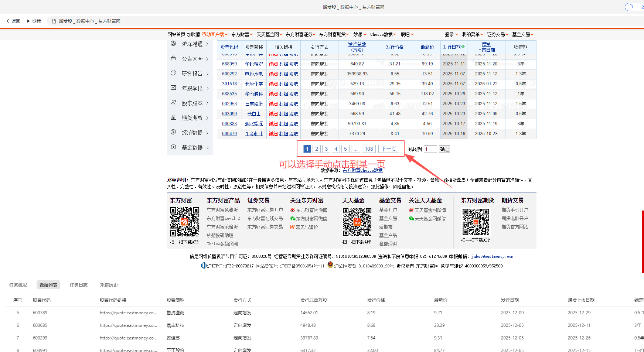Viewport: 644px width, 352px height.
Task: Open 意见与建议 feedback icon link
Action: pyautogui.click(x=293, y=227)
